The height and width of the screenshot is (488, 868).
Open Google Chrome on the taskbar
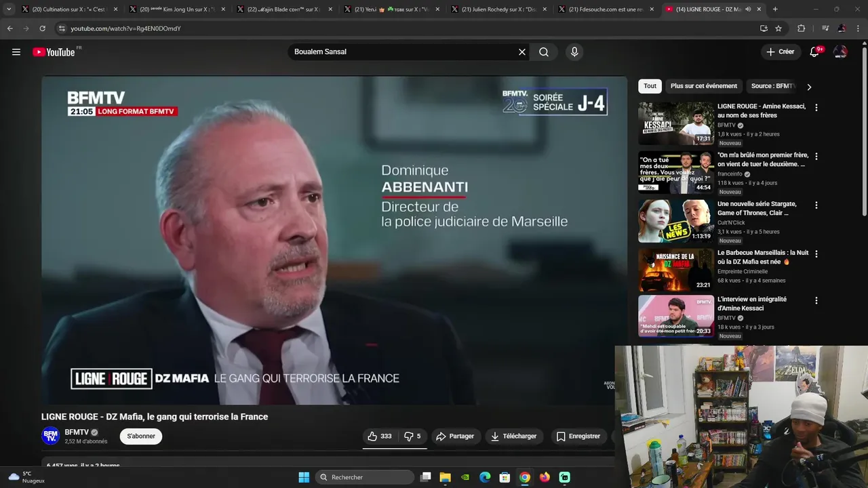coord(525,477)
